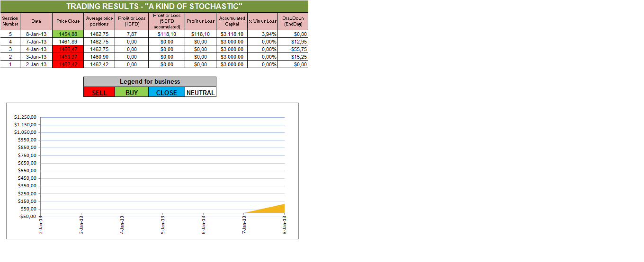Image resolution: width=644 pixels, height=262 pixels.
Task: Click price close cell 1461,89
Action: pos(68,42)
